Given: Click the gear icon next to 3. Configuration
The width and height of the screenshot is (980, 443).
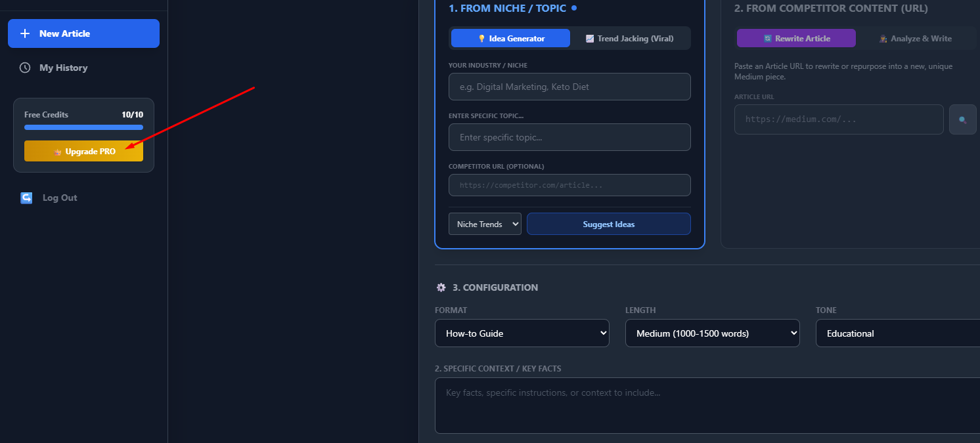Looking at the screenshot, I should coord(441,287).
